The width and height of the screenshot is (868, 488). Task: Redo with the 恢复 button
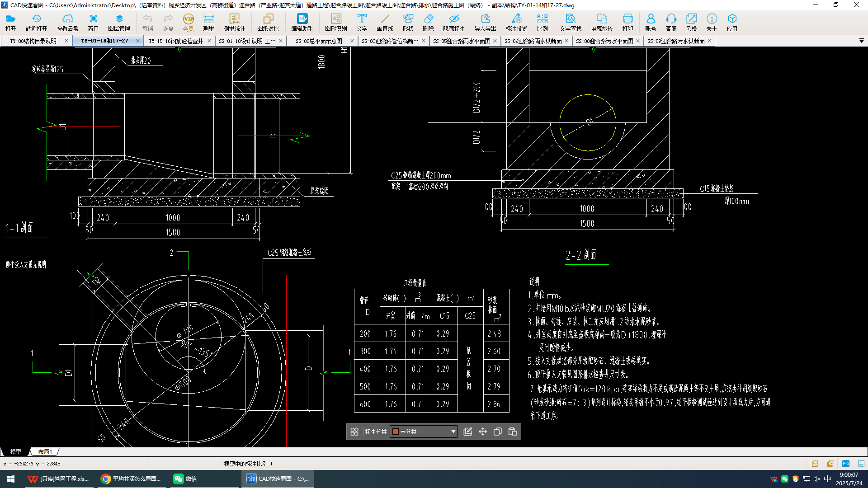(168, 23)
